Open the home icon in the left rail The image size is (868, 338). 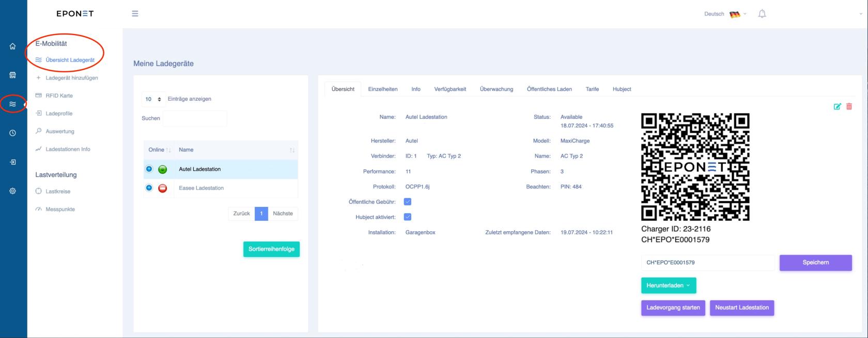(13, 46)
